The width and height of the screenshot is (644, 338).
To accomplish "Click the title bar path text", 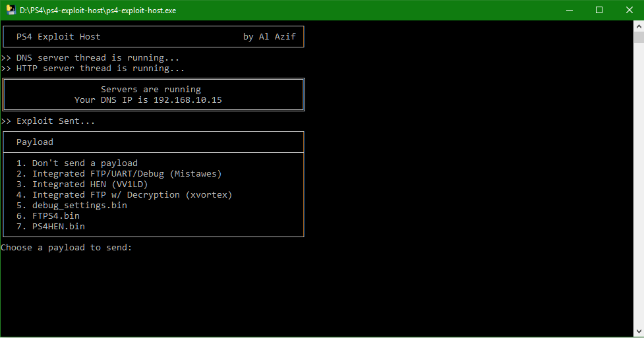I will click(x=98, y=11).
